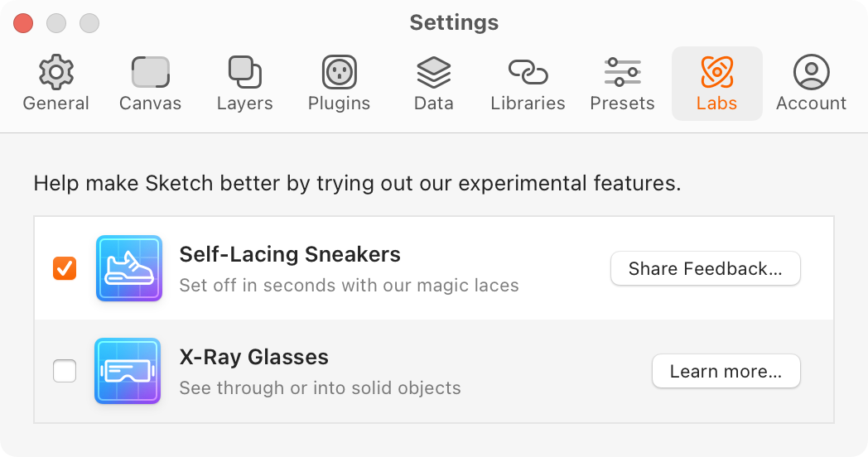The image size is (868, 457).
Task: Show the Presets settings pane
Action: pyautogui.click(x=622, y=84)
